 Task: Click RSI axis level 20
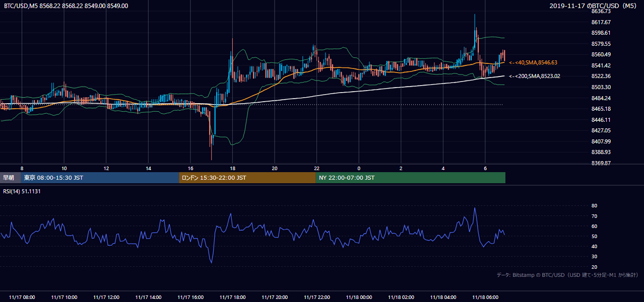(x=595, y=267)
